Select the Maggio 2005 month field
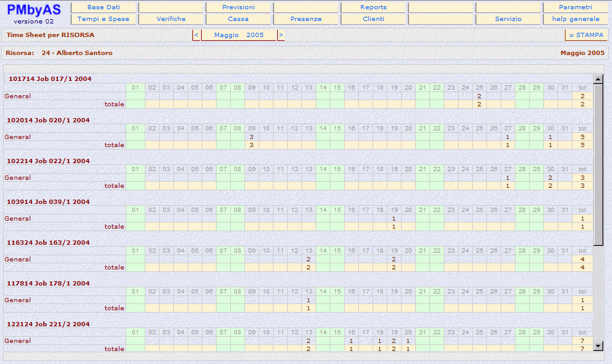 (x=239, y=35)
